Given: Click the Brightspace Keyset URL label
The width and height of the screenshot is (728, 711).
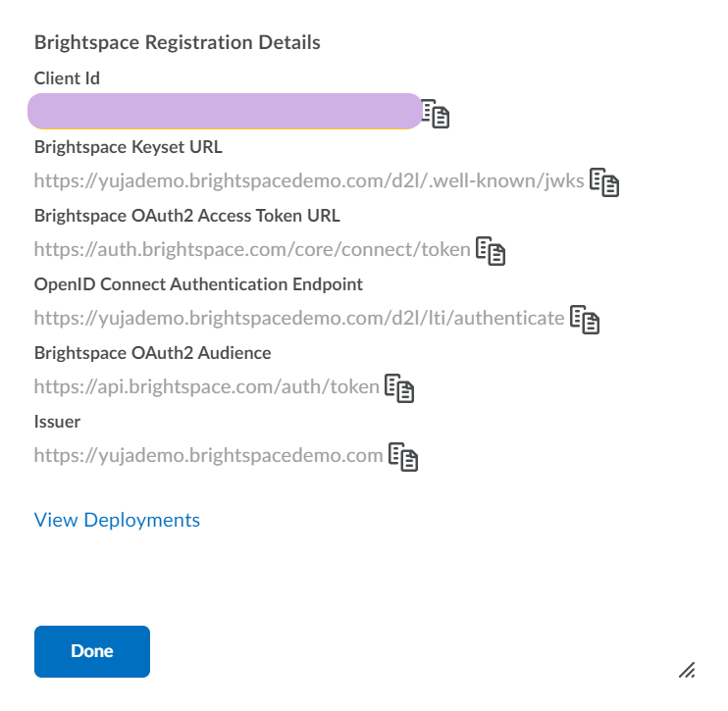Looking at the screenshot, I should 128,147.
